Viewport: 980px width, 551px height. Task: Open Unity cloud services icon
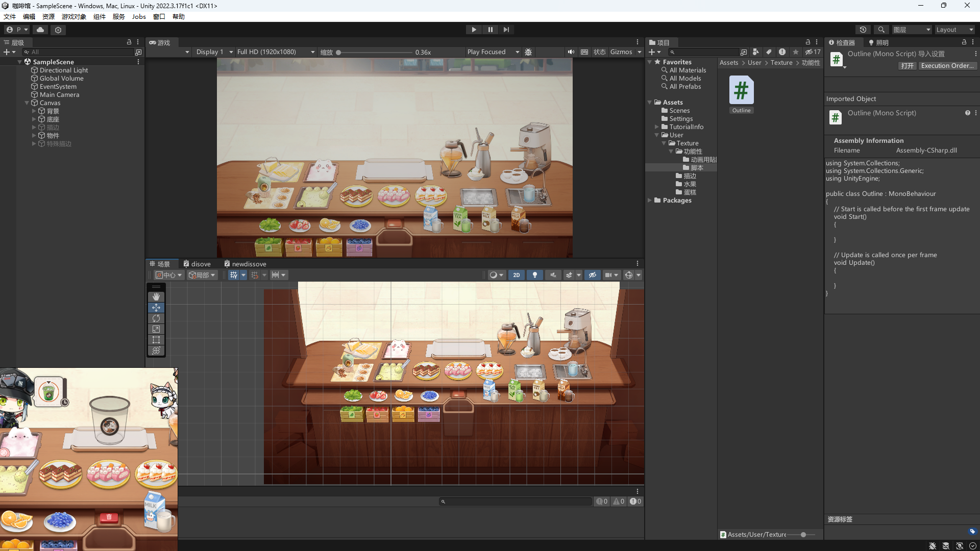pos(40,30)
